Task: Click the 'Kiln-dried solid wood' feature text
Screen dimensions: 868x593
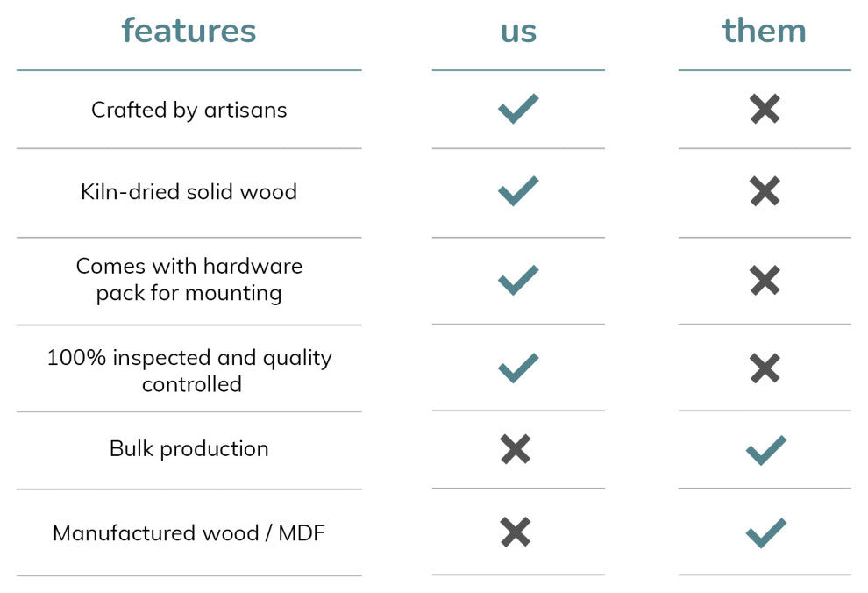Action: tap(189, 191)
